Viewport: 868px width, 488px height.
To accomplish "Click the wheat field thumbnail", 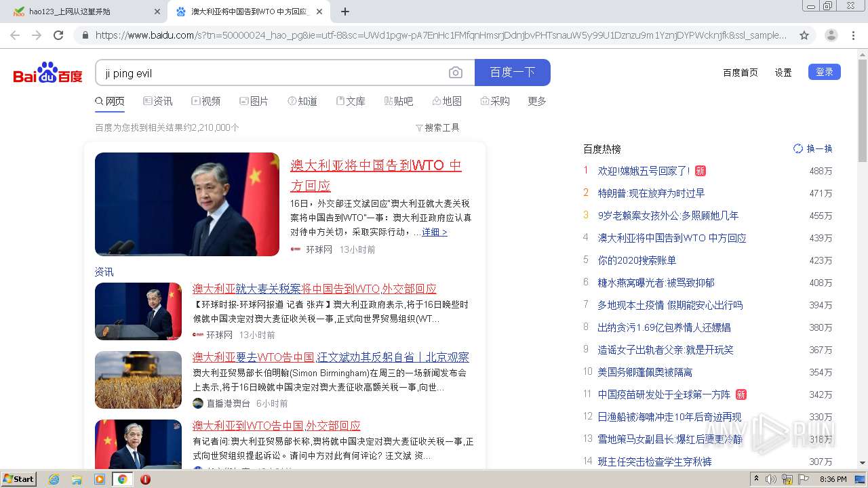I will point(138,380).
